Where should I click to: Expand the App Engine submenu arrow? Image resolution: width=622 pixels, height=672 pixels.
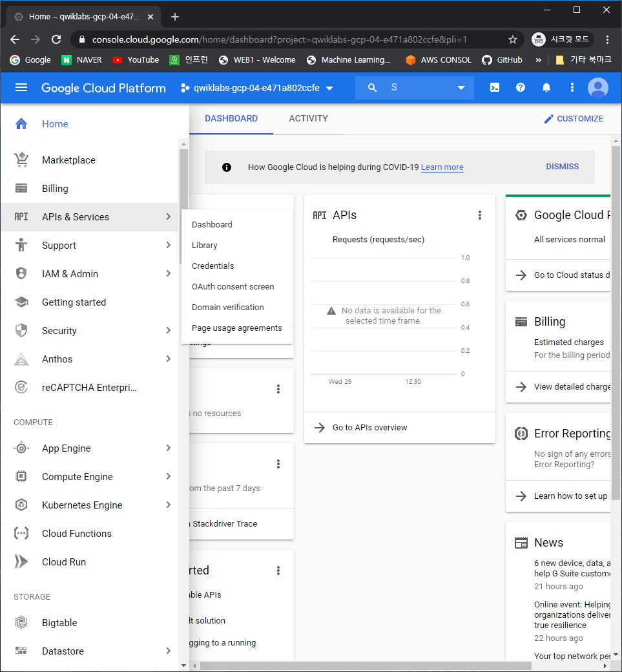169,448
